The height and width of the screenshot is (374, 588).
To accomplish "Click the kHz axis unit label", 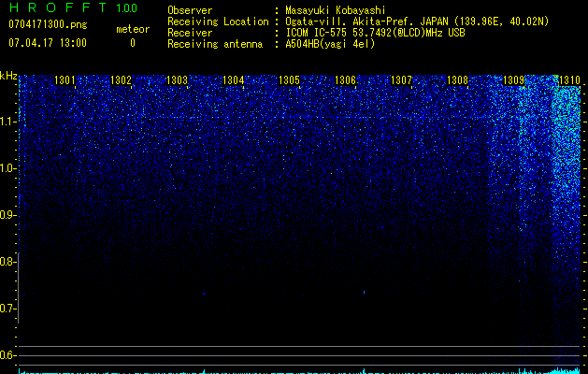I will [8, 76].
